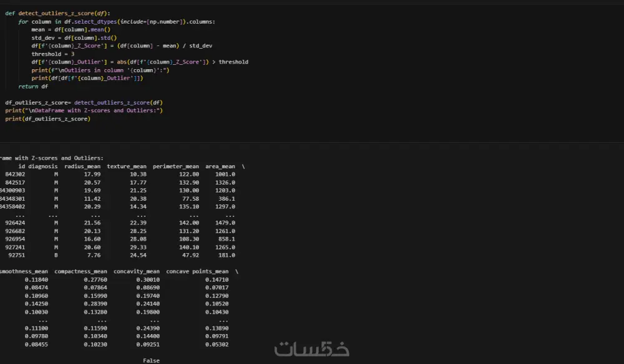
Task: Click the line assigning the '{column}_Z_Score' column
Action: (x=122, y=46)
